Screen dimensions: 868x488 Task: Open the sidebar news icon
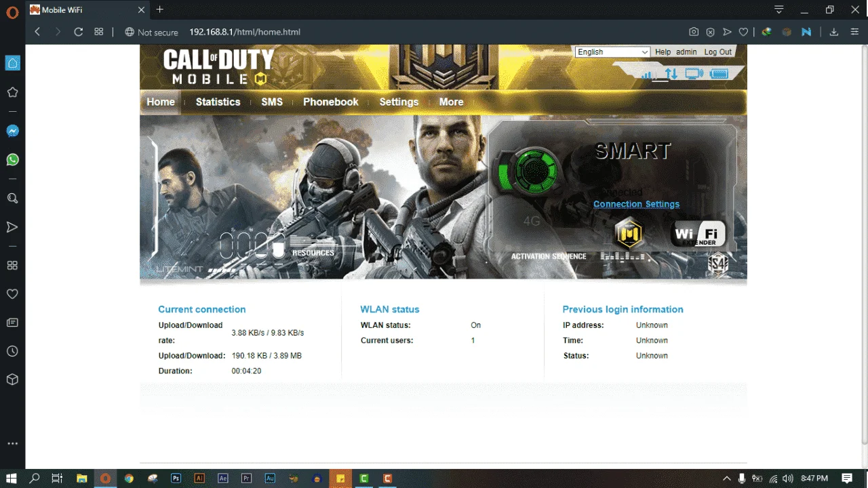(12, 323)
